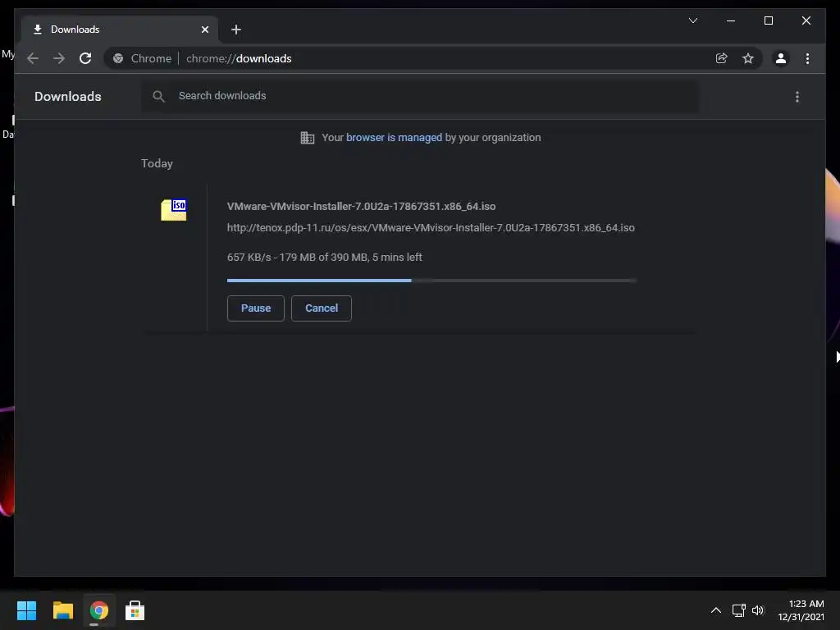Reload the downloads page
This screenshot has height=630, width=840.
(85, 58)
